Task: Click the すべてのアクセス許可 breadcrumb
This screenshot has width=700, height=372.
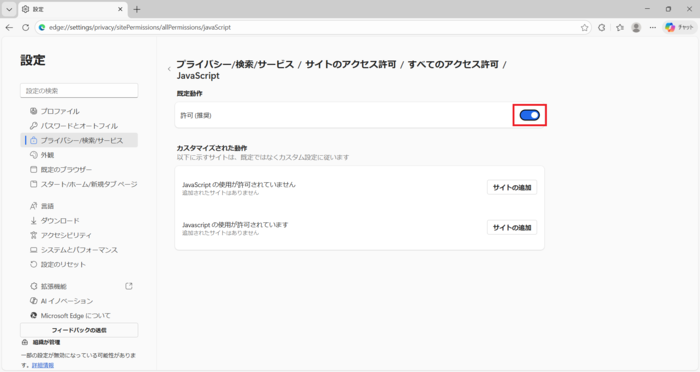Action: point(453,64)
